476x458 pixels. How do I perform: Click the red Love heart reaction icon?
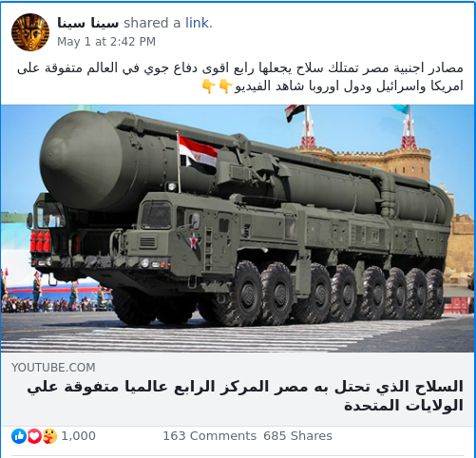click(x=34, y=436)
